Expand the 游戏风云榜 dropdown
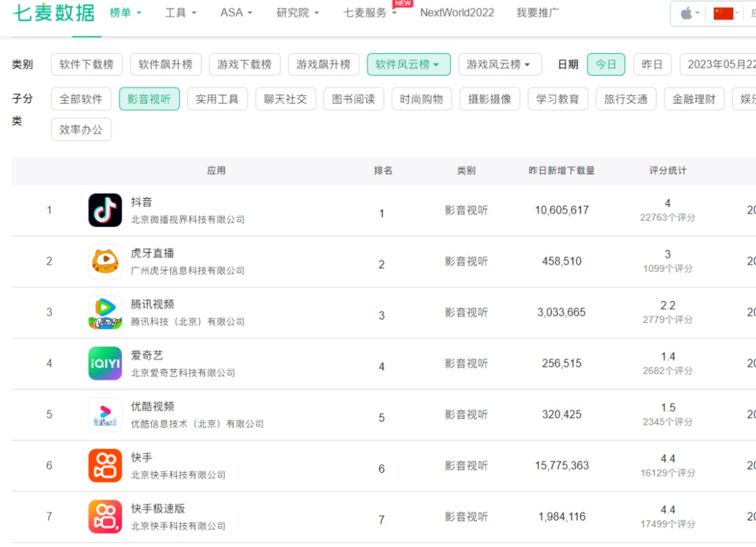The height and width of the screenshot is (547, 756). point(499,64)
